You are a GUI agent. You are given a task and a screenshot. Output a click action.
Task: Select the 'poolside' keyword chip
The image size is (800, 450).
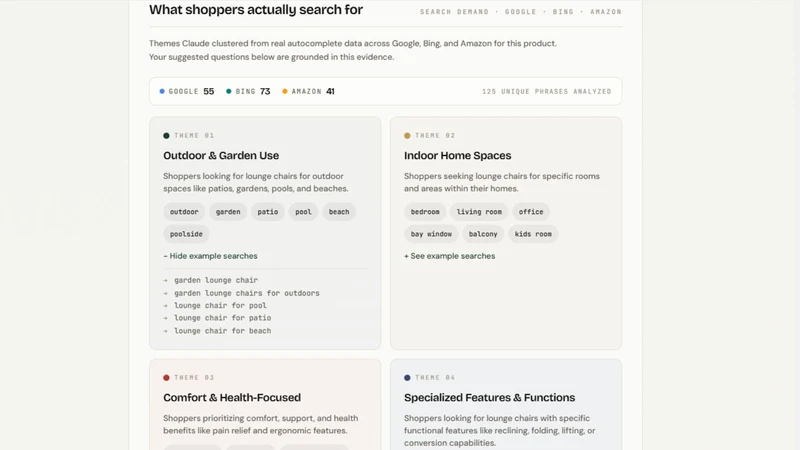(186, 234)
